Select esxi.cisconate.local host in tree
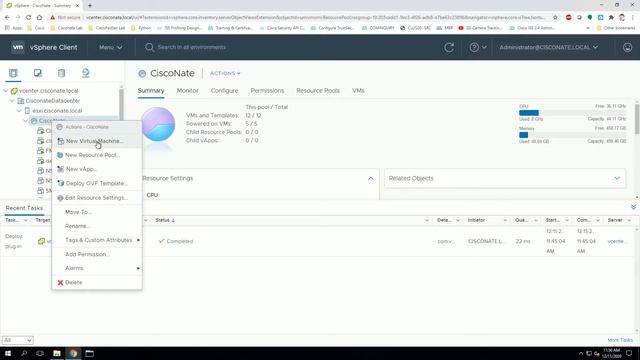The image size is (640, 360). click(x=57, y=111)
